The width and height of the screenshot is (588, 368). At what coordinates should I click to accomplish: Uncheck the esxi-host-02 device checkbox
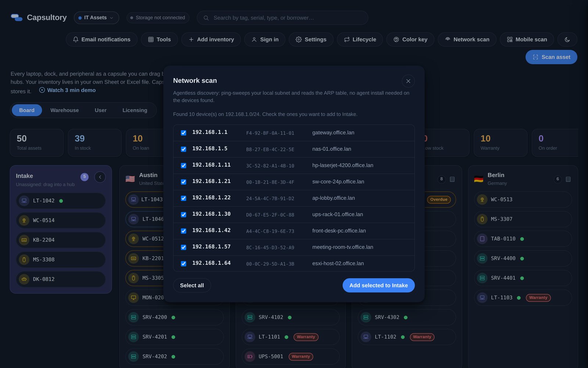coord(183,263)
